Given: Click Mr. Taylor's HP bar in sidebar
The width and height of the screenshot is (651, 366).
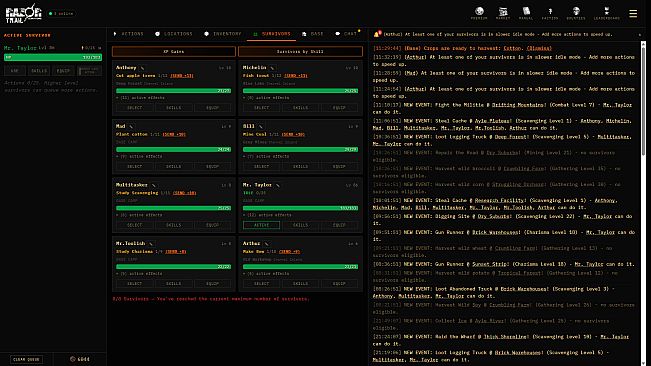Looking at the screenshot, I should coord(53,57).
